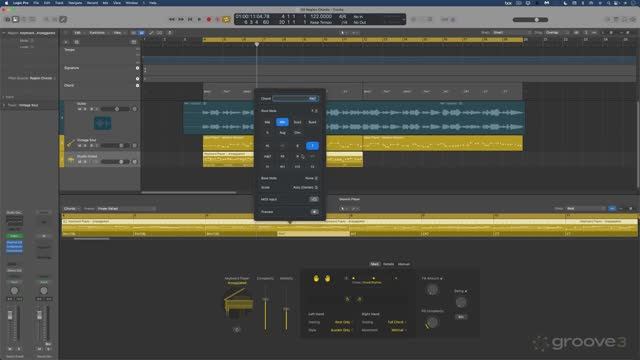Expand the Track Vintage Soul inspector section
Viewport: 640px width, 360px height.
4,105
